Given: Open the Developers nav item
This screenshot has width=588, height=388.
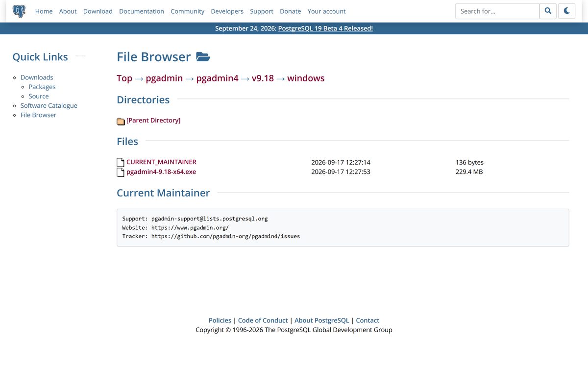Looking at the screenshot, I should coord(227,11).
